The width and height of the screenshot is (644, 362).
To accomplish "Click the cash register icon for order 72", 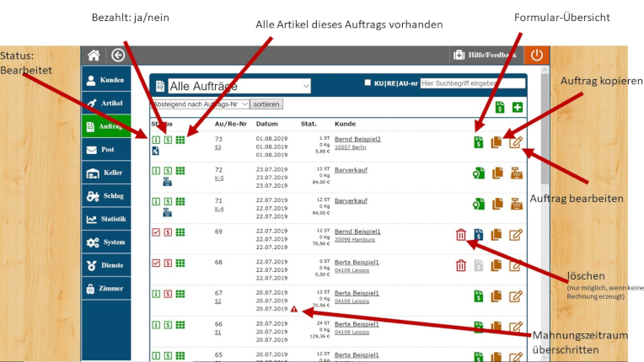I will [x=516, y=173].
